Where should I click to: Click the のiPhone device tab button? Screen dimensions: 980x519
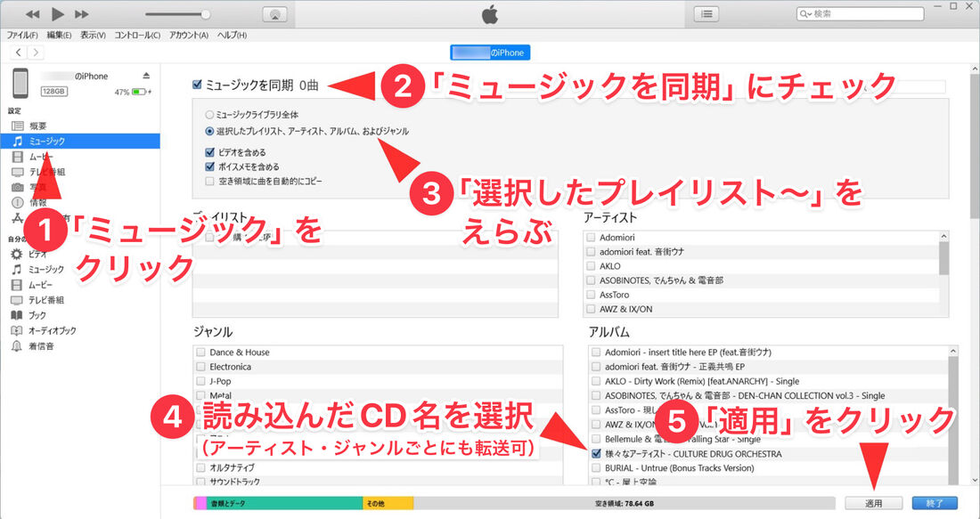(x=490, y=53)
